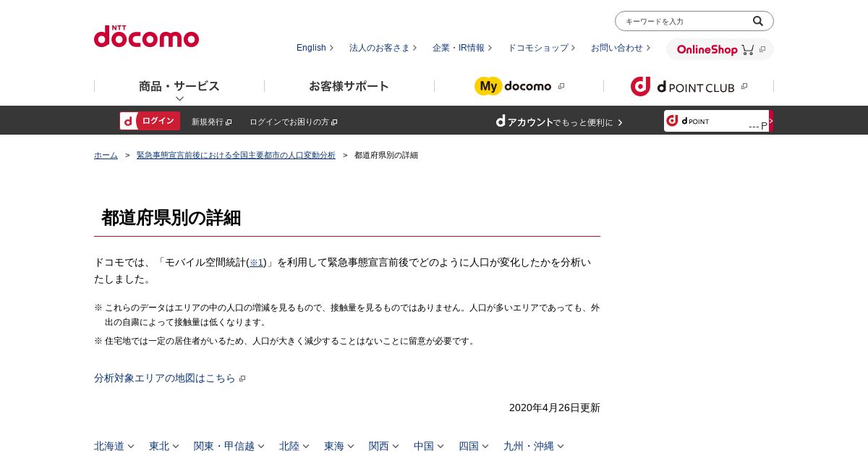868x456 pixels.
Task: Click arrow after dアカウントでもっと便利に
Action: tap(620, 122)
